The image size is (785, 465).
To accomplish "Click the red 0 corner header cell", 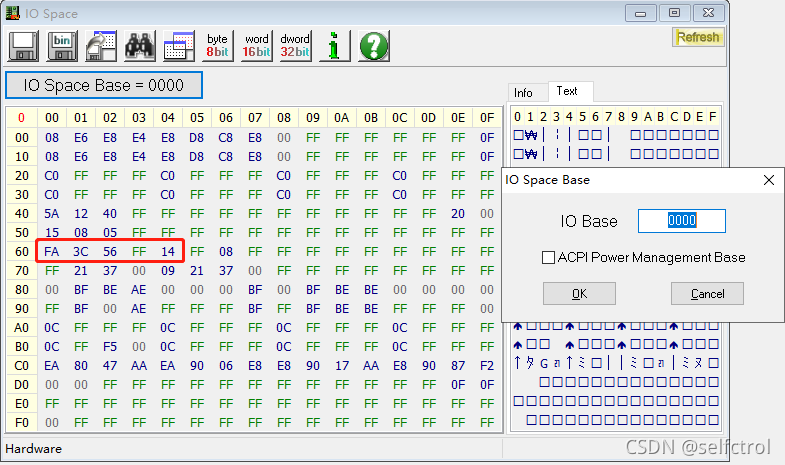I will [x=22, y=118].
